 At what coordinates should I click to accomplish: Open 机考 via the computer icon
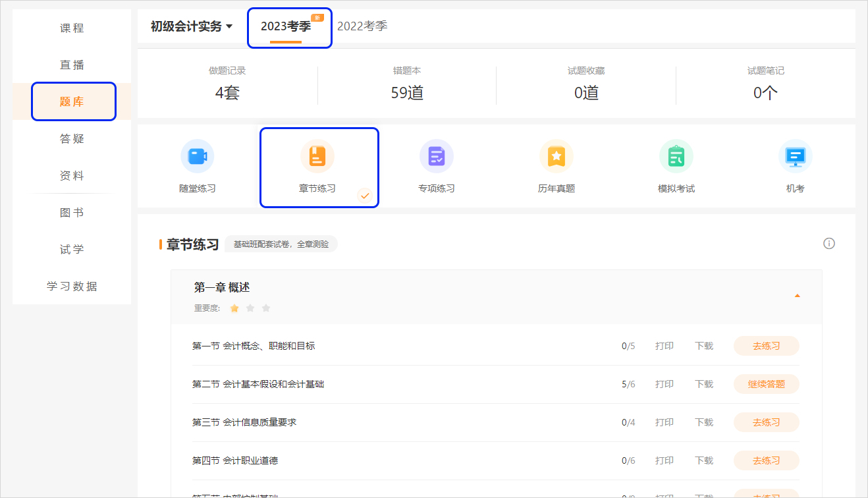click(795, 155)
